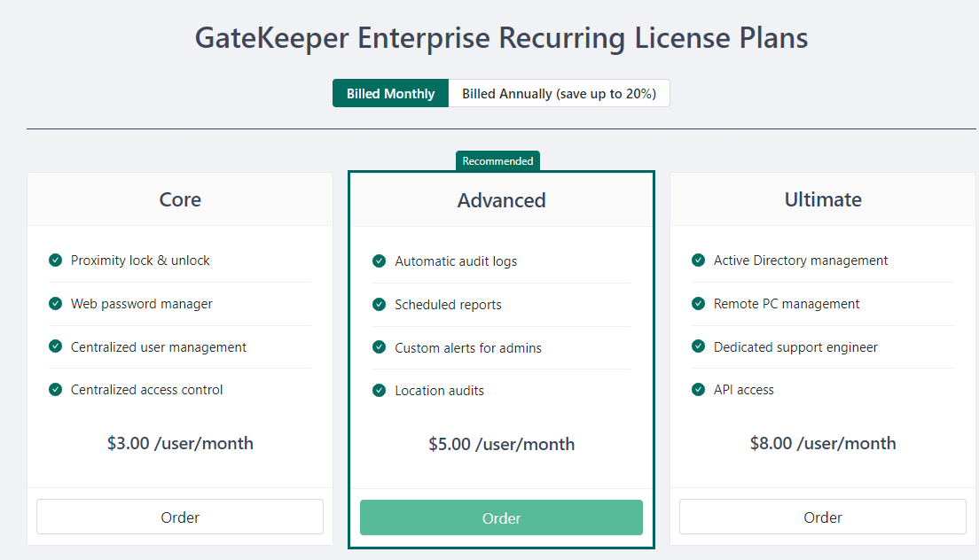Click the Active Directory management text

pyautogui.click(x=801, y=260)
